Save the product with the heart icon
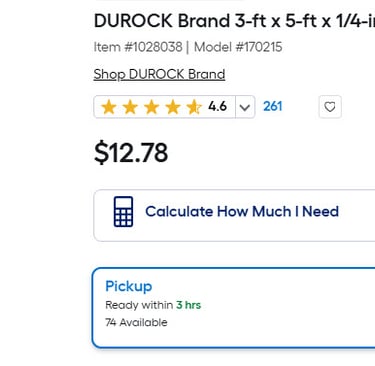 pyautogui.click(x=330, y=107)
